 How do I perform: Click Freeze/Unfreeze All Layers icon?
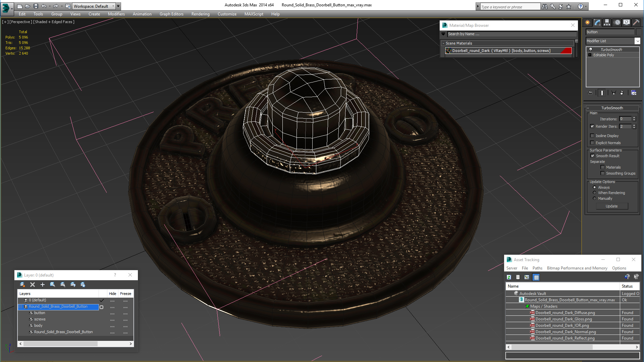pyautogui.click(x=83, y=285)
